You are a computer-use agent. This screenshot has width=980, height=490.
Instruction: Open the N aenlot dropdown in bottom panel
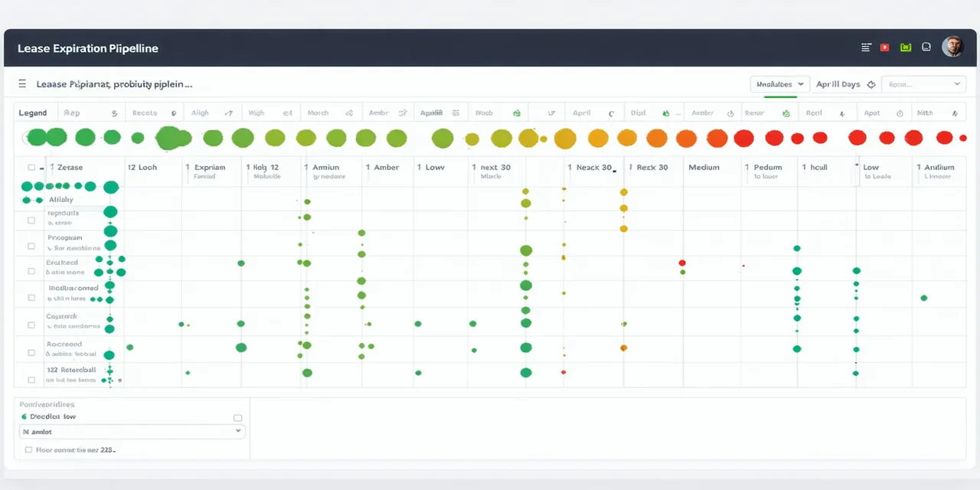click(132, 431)
